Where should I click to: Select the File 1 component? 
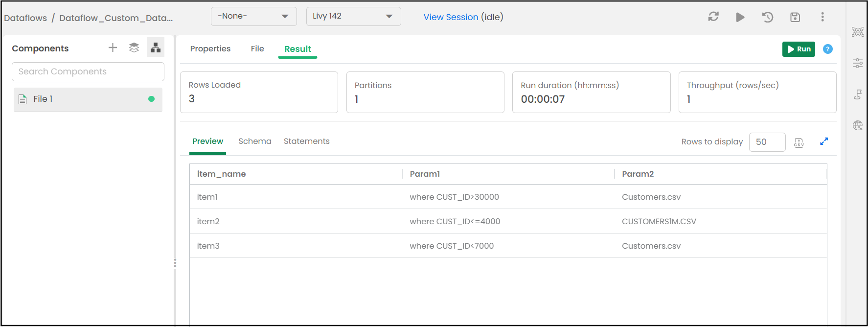(88, 99)
